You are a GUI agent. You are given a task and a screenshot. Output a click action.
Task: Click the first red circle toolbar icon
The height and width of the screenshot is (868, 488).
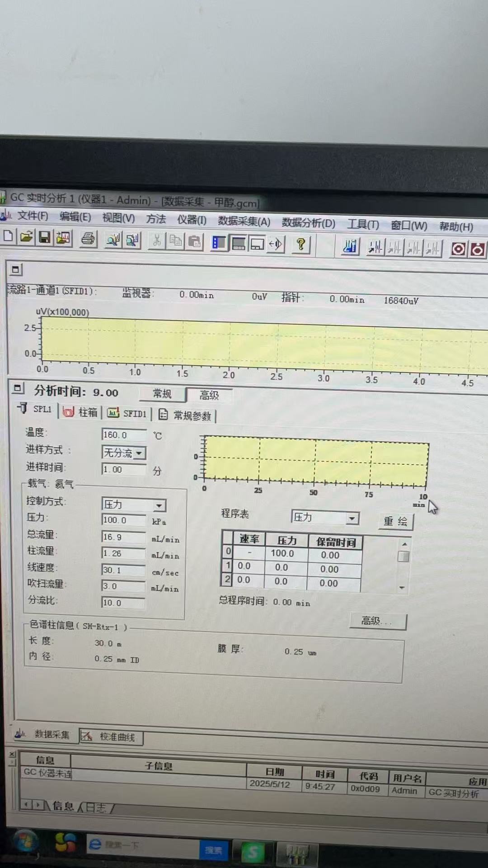tap(458, 249)
